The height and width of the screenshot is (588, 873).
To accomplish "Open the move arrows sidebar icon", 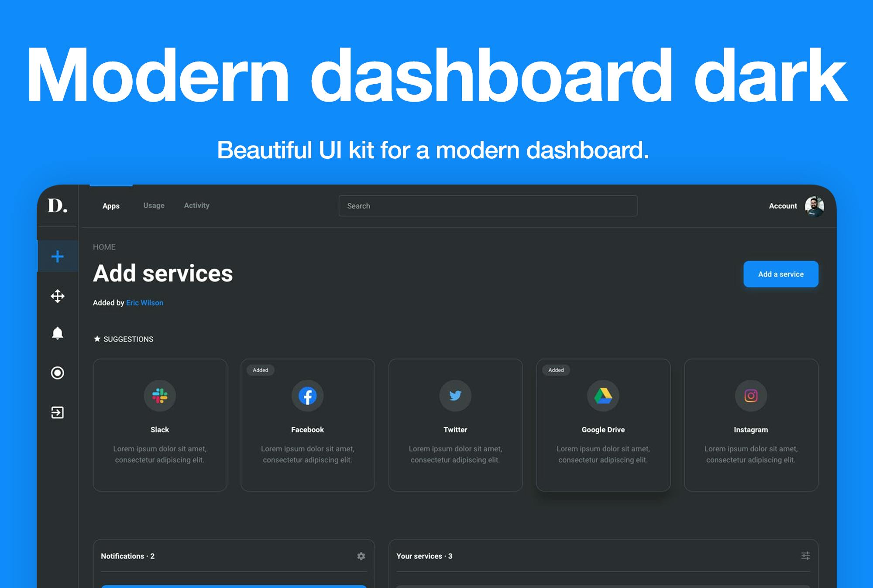I will pyautogui.click(x=58, y=296).
